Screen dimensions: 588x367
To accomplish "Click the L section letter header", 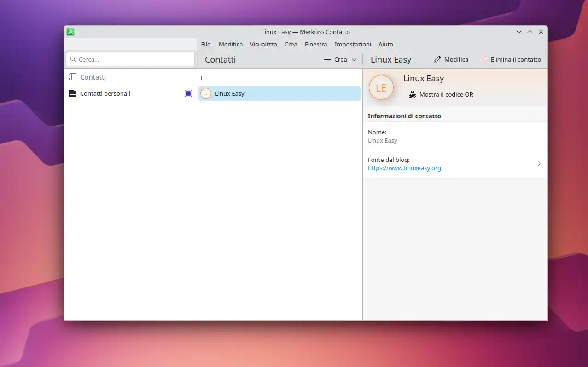I will tap(202, 79).
